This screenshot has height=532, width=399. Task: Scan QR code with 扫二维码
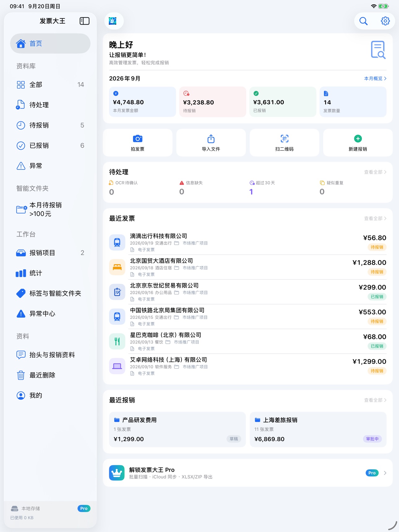click(284, 143)
